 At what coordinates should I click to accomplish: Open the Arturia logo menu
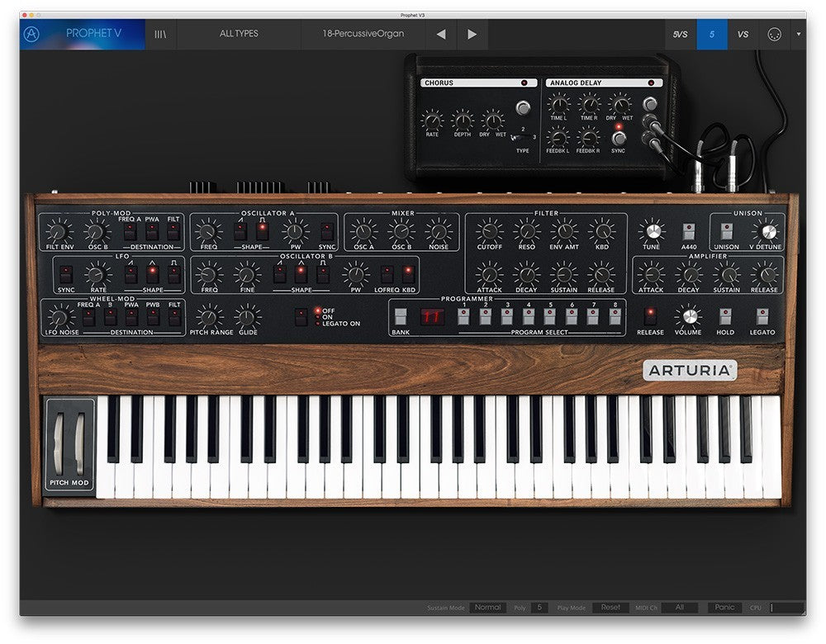[x=31, y=34]
